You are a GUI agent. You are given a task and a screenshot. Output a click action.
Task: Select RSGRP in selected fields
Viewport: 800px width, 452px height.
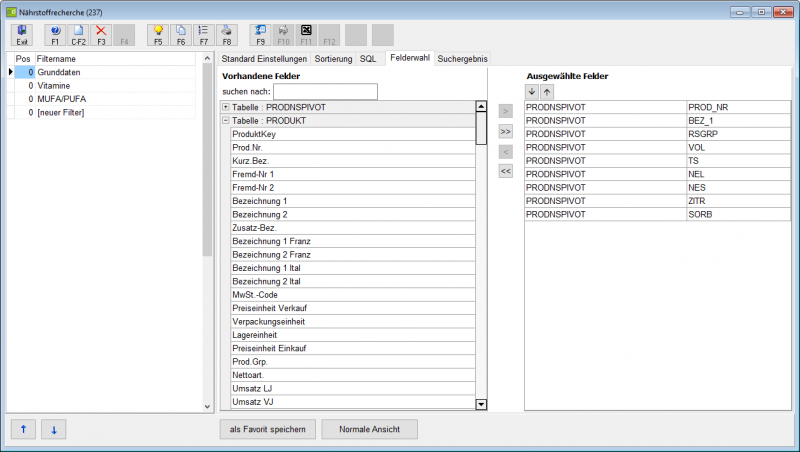click(738, 134)
